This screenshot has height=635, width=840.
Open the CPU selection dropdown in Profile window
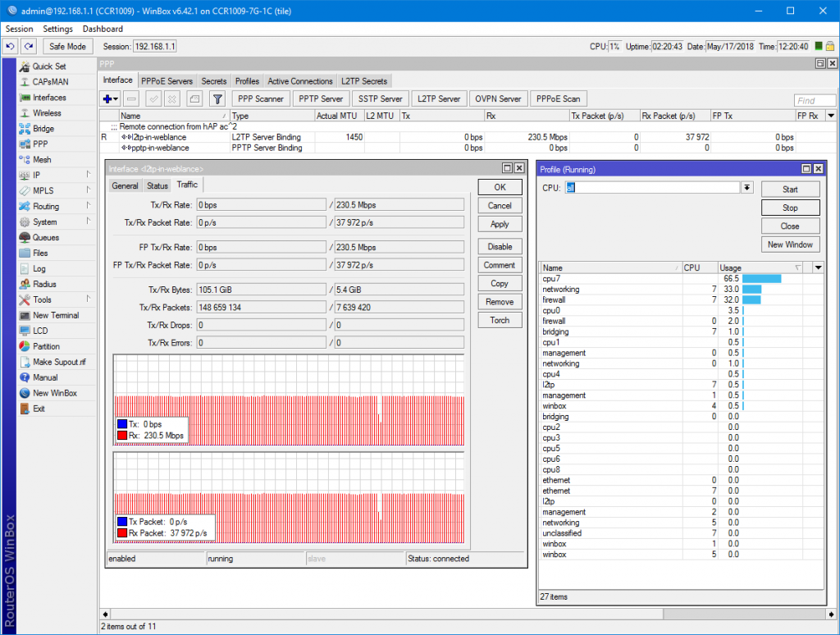point(746,188)
